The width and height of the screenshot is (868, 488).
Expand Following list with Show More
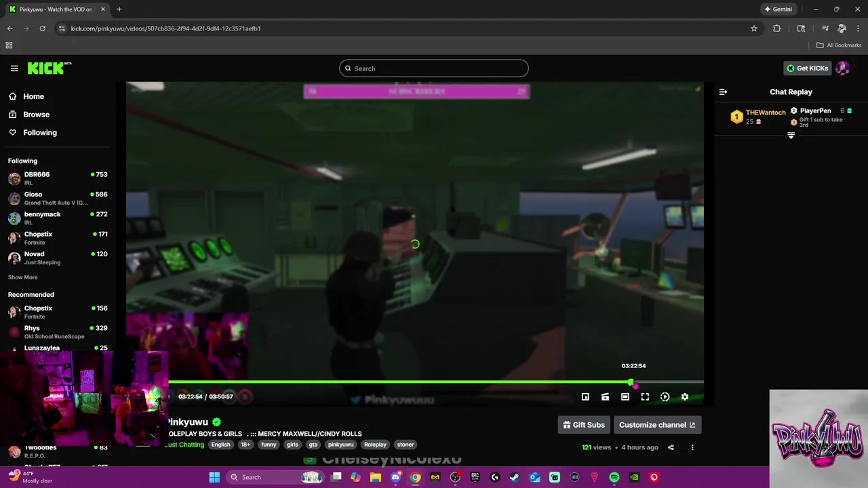pyautogui.click(x=22, y=277)
